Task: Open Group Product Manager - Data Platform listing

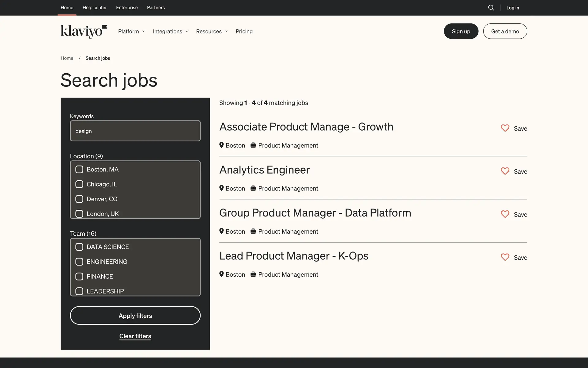Action: pos(315,213)
